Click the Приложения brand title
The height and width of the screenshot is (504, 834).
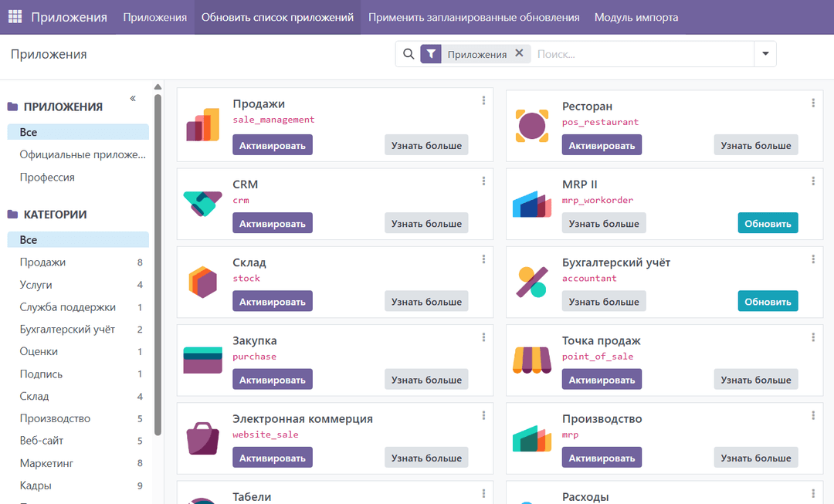point(69,17)
